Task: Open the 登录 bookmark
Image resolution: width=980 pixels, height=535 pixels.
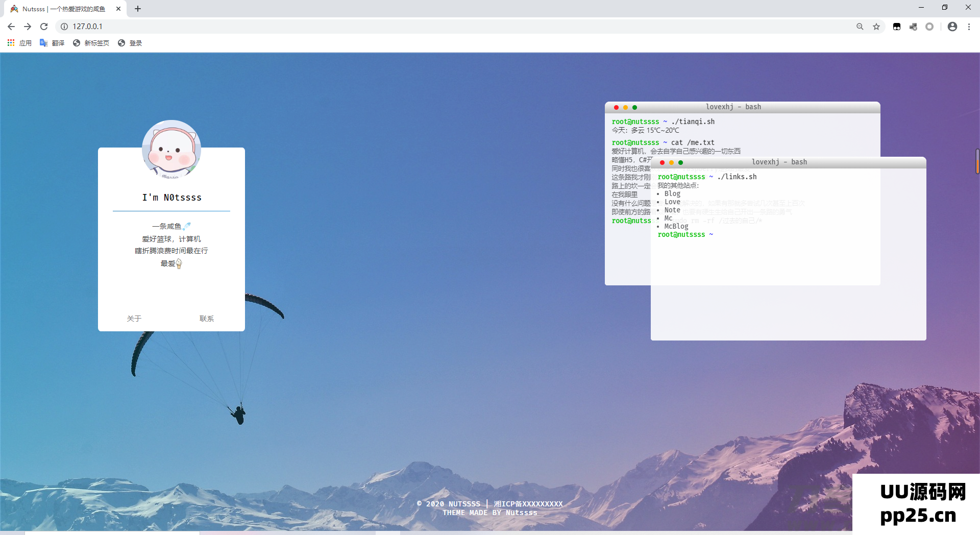Action: pyautogui.click(x=130, y=43)
